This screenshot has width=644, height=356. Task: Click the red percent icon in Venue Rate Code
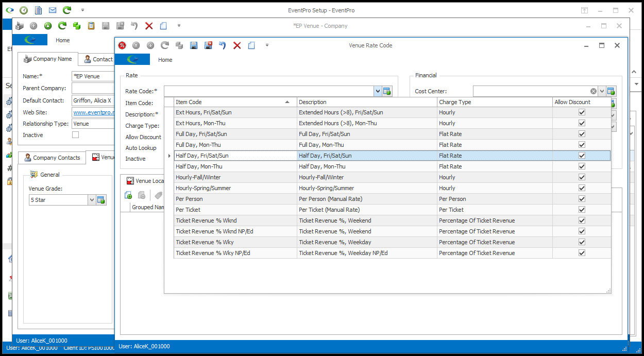122,45
